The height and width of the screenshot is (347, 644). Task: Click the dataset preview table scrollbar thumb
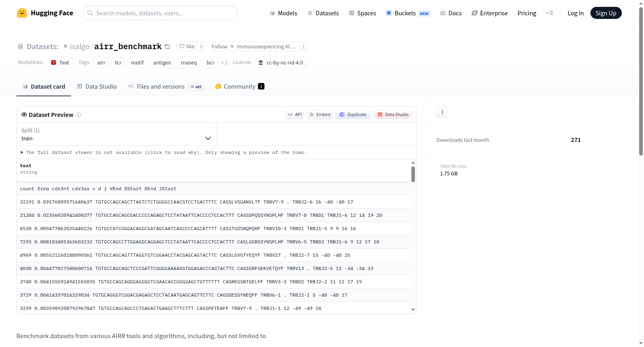(413, 174)
